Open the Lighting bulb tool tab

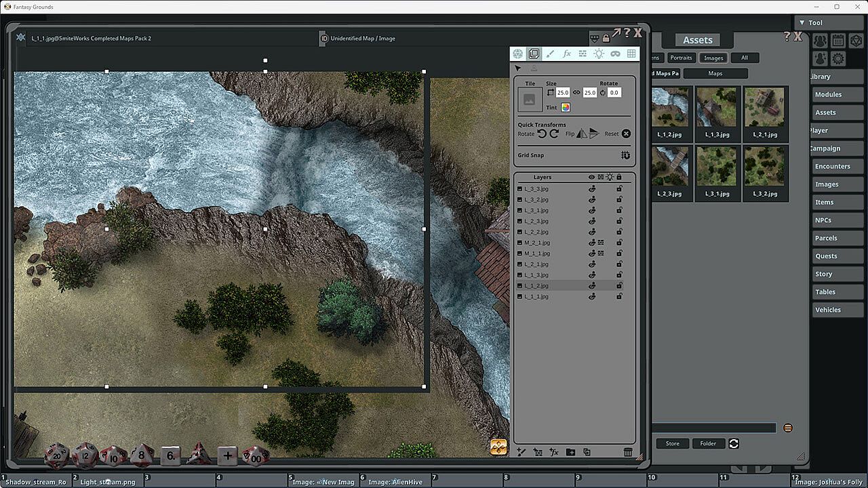(x=599, y=54)
